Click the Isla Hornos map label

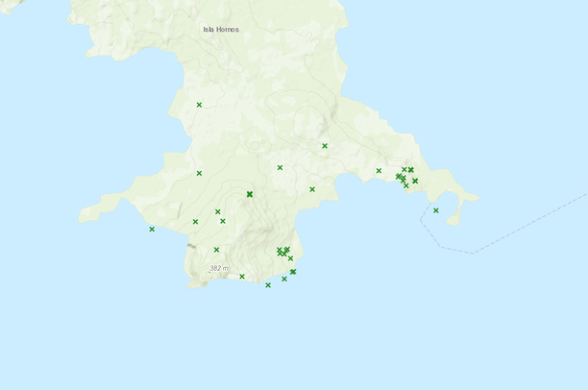click(221, 30)
